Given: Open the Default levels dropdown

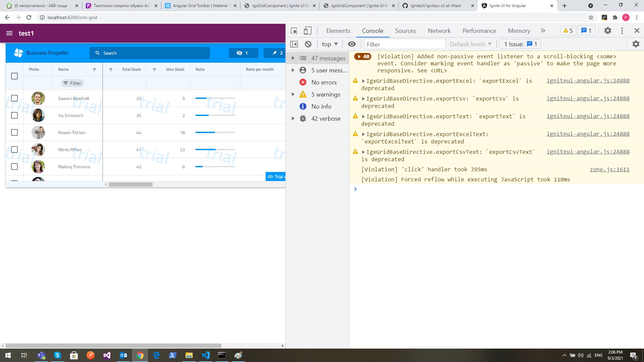Looking at the screenshot, I should tap(470, 44).
